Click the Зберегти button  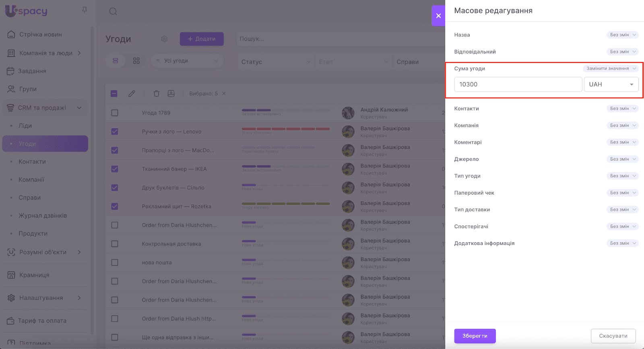tap(475, 336)
